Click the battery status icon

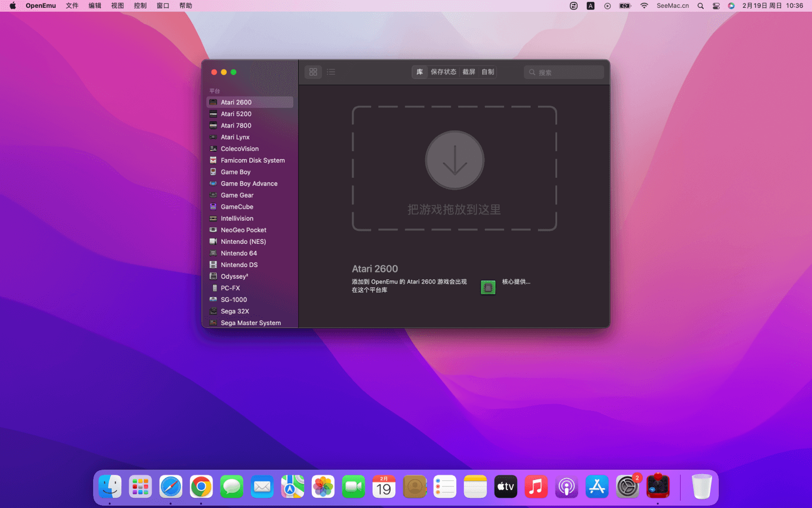(625, 6)
